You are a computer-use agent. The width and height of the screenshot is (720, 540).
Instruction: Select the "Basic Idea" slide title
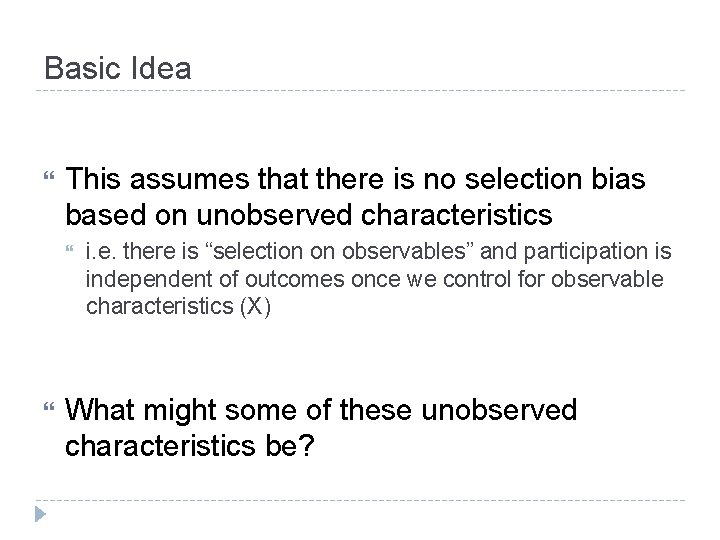(118, 68)
